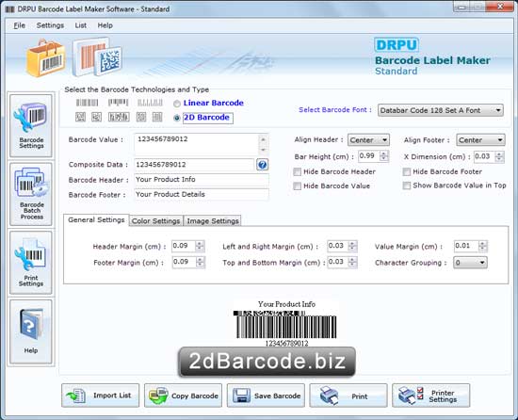Click the Printer Settings button
Viewport: 518px width, 420px height.
(430, 396)
